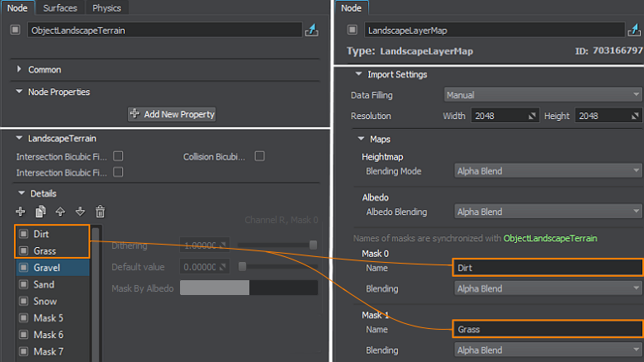644x362 pixels.
Task: Click the Add New Property button
Action: tap(172, 114)
